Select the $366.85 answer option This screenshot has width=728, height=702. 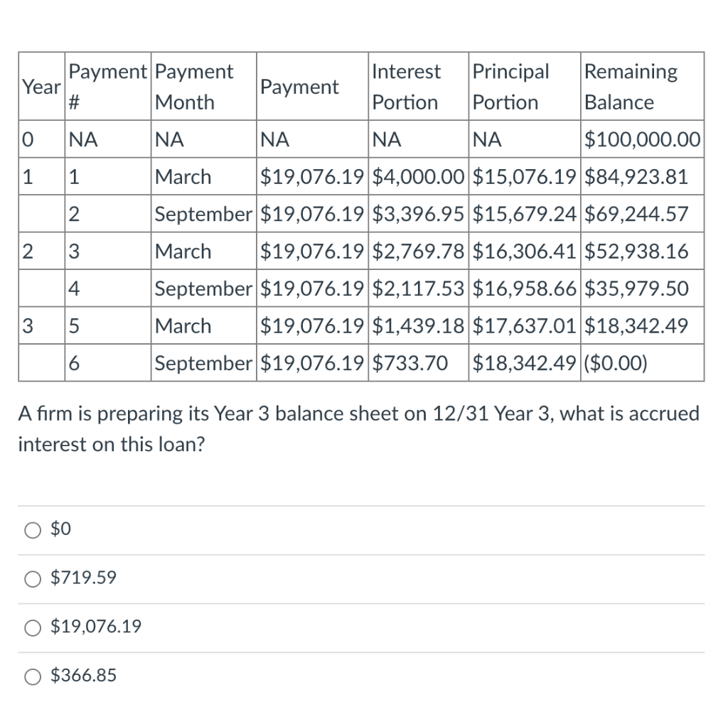pos(32,676)
